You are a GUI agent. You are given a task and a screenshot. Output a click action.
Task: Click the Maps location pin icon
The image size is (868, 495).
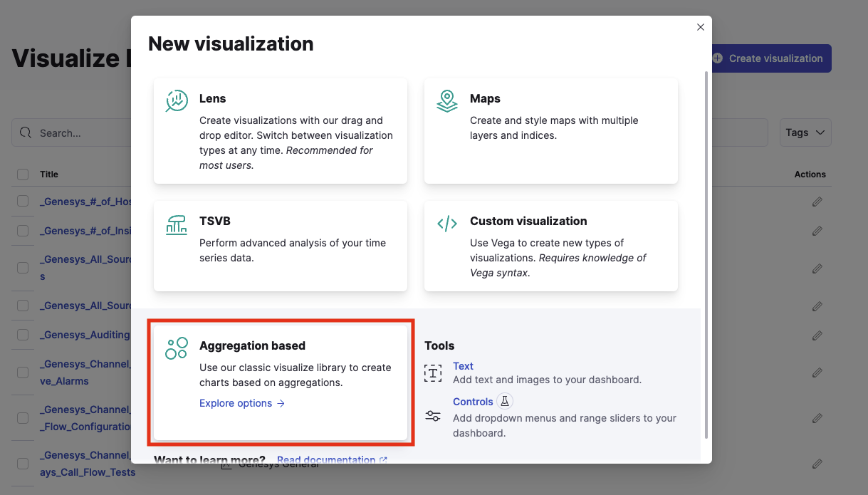tap(447, 101)
